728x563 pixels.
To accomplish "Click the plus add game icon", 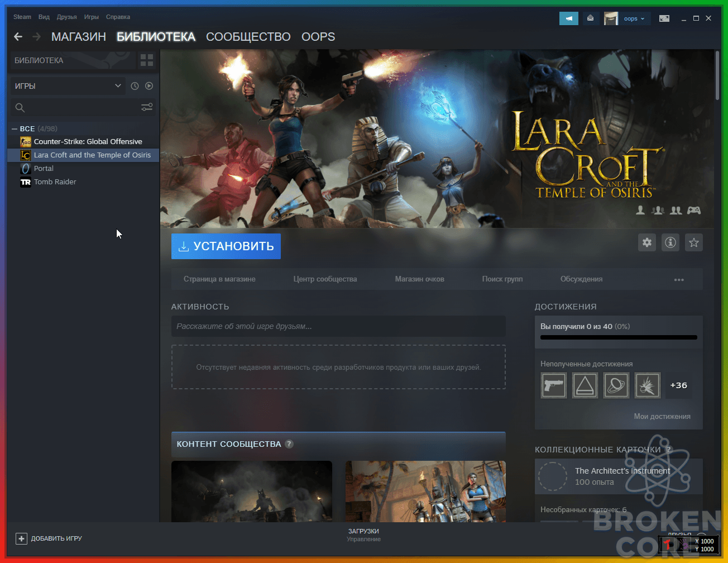I will (21, 538).
